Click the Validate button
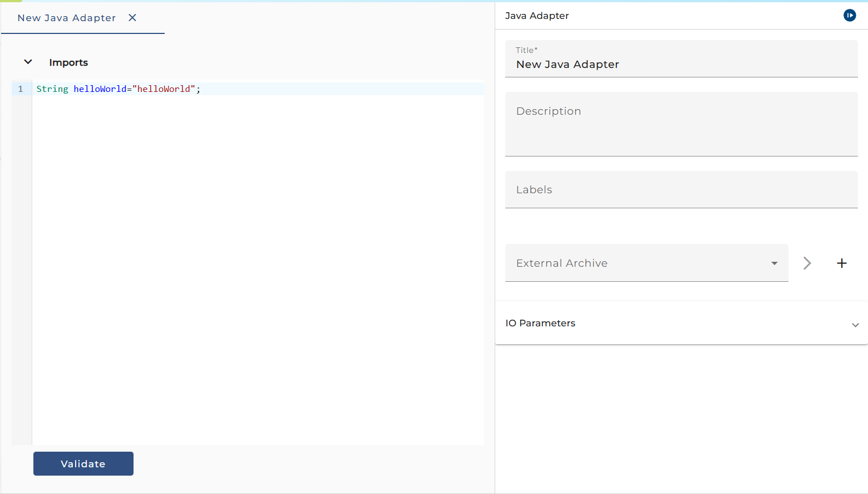This screenshot has width=868, height=494. point(83,464)
